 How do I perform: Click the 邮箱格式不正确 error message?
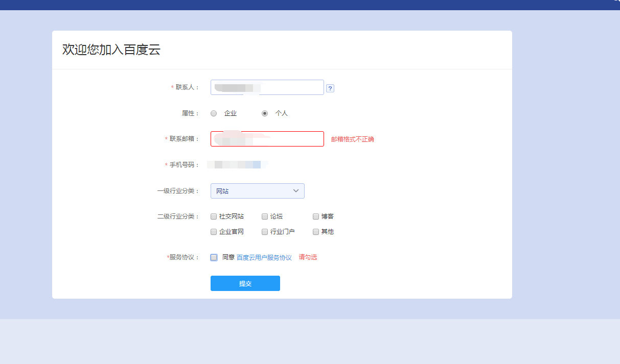click(353, 139)
